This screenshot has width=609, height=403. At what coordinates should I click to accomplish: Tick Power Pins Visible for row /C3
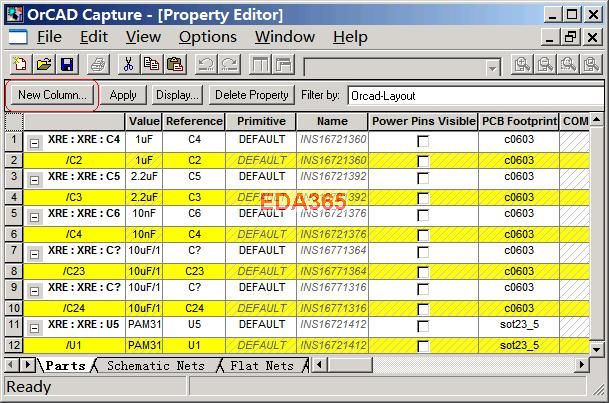[x=423, y=198]
